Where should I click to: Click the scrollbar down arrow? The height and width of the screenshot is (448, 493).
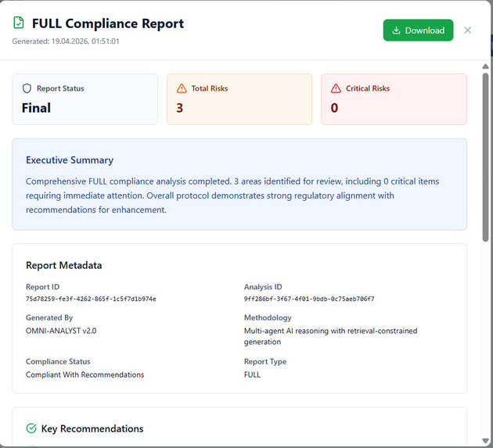tap(485, 441)
